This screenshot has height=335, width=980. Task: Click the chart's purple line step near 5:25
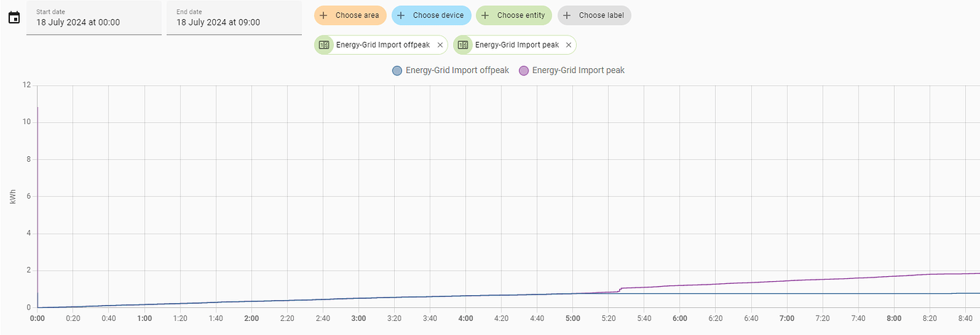click(x=620, y=290)
